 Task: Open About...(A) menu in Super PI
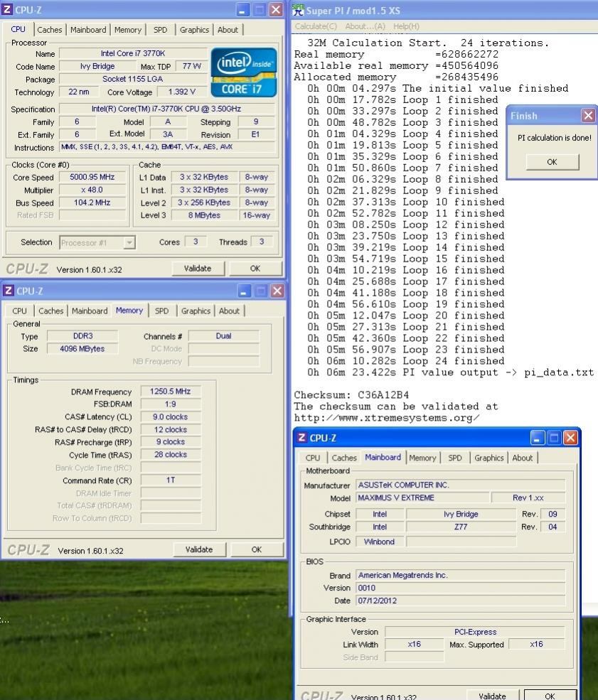click(x=365, y=26)
